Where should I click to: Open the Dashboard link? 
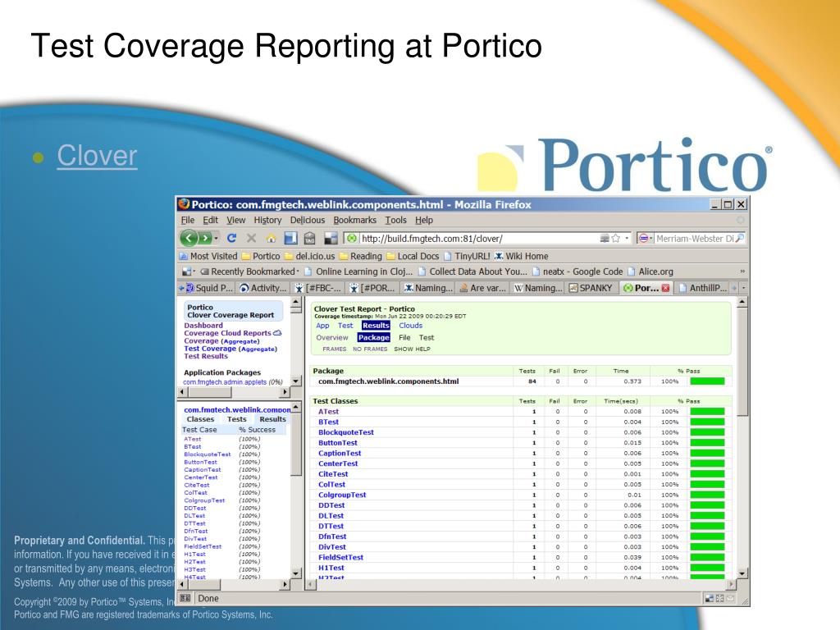[203, 325]
